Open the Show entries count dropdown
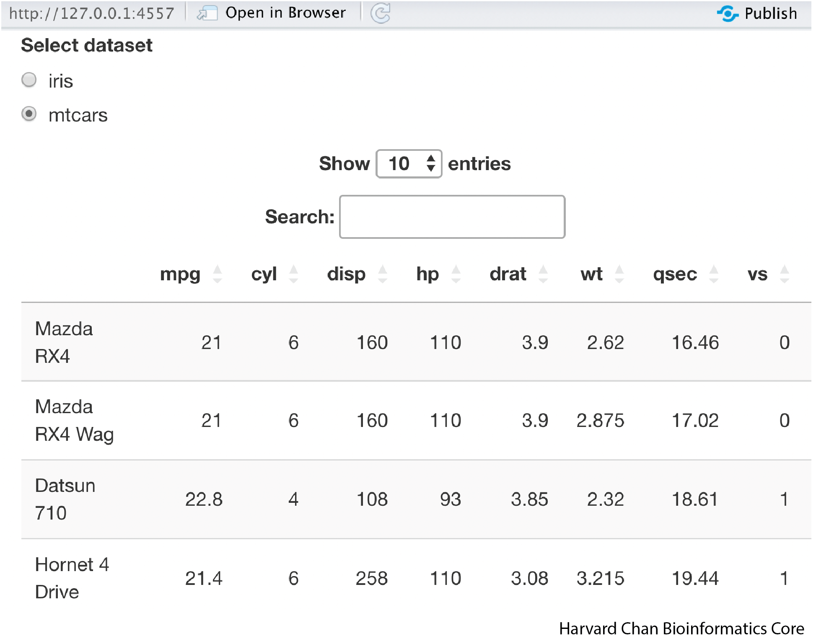Viewport: 816px width, 644px height. pos(409,164)
